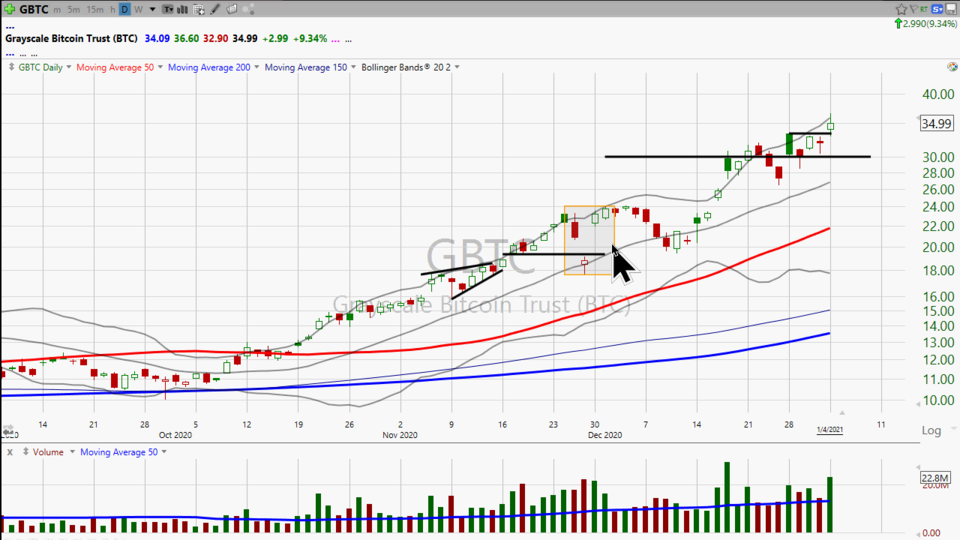The image size is (960, 540).
Task: Select the hourly 'h' time frame
Action: (x=113, y=10)
